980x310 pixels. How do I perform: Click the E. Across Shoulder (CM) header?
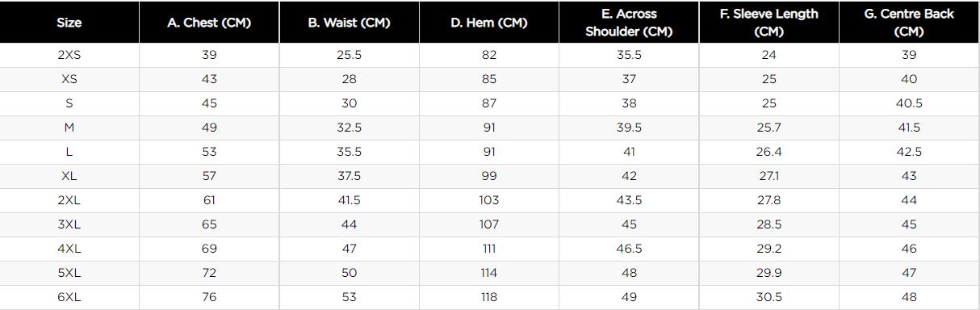pyautogui.click(x=629, y=23)
